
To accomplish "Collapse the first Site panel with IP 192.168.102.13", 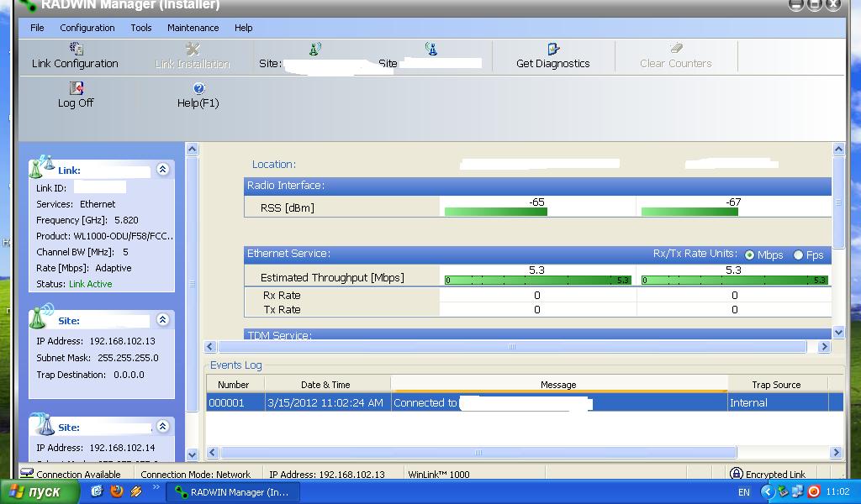I will 162,320.
